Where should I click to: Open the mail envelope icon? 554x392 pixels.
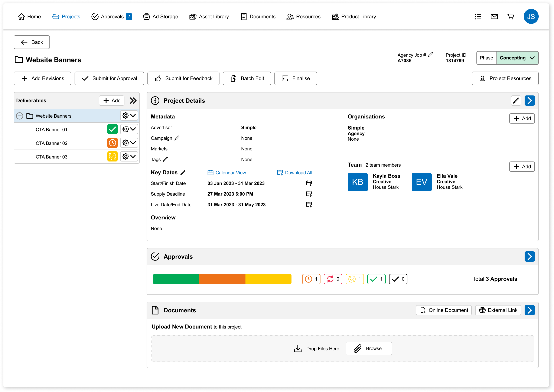(494, 16)
